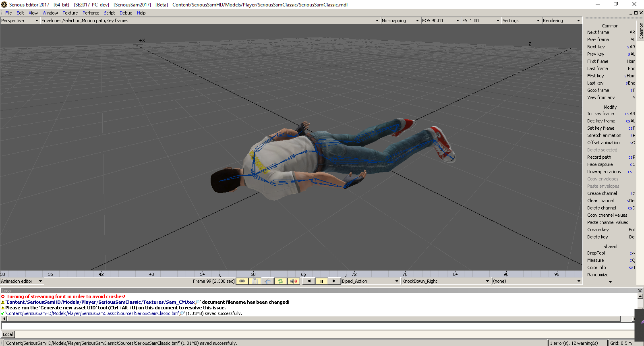
Task: Click the console command input field
Action: coord(318,326)
